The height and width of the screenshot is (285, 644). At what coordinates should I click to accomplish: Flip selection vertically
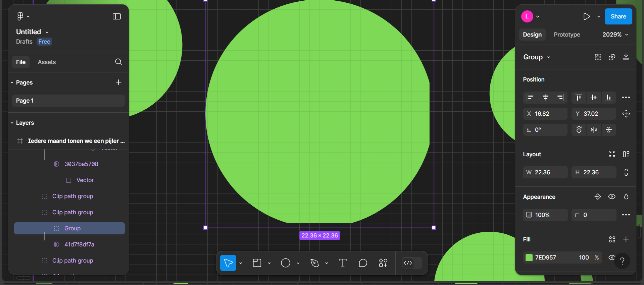(x=609, y=130)
